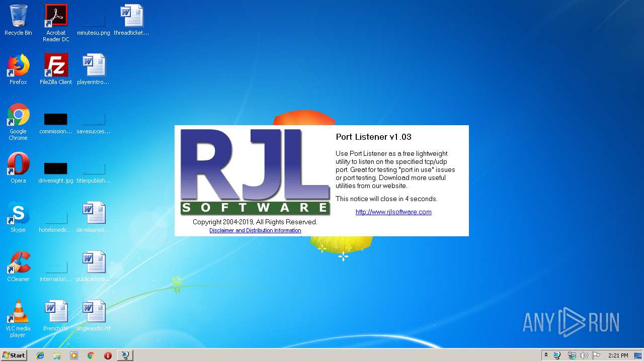Select the singleaudio.rtf document icon

(x=94, y=316)
